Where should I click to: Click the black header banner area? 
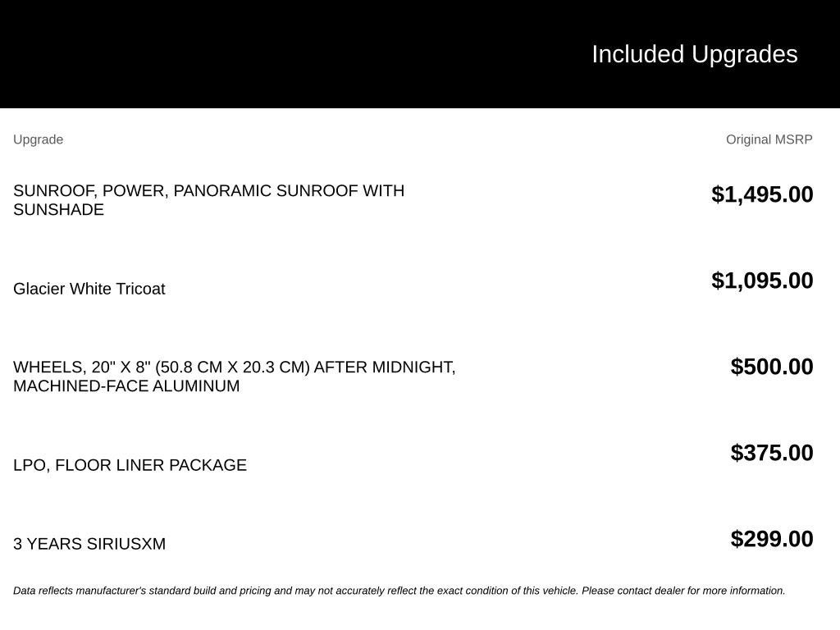coord(420,54)
